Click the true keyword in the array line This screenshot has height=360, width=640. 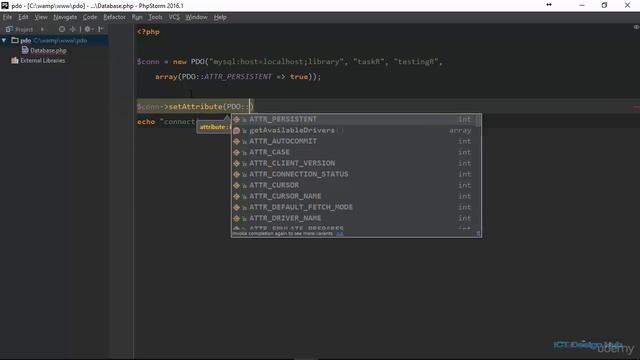click(299, 77)
